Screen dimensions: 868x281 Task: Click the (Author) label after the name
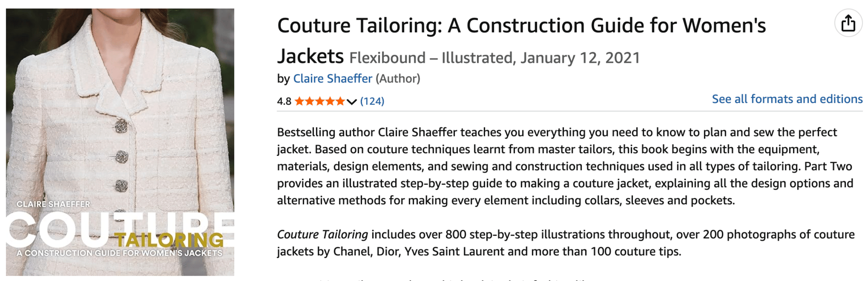[398, 79]
